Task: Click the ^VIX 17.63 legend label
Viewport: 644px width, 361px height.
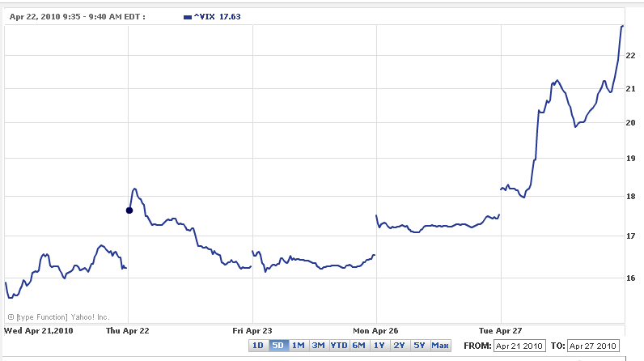Action: click(218, 17)
